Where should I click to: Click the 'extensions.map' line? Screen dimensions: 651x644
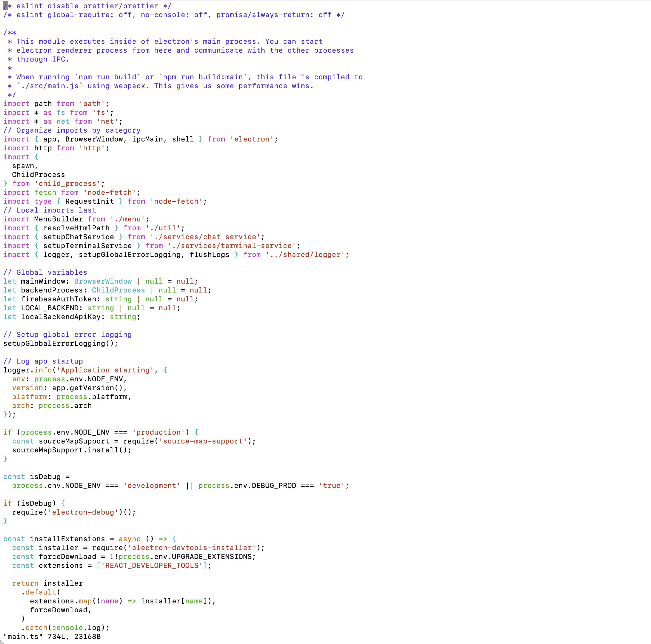123,601
